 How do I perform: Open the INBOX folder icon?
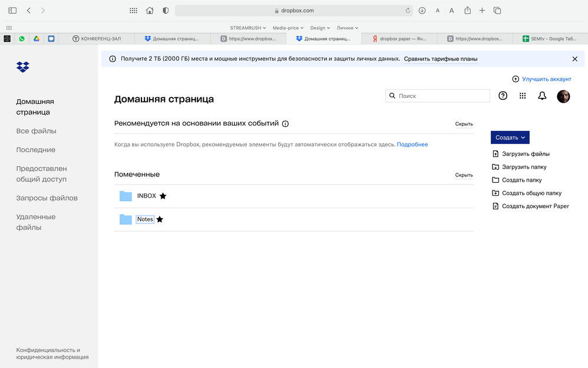[x=125, y=196]
